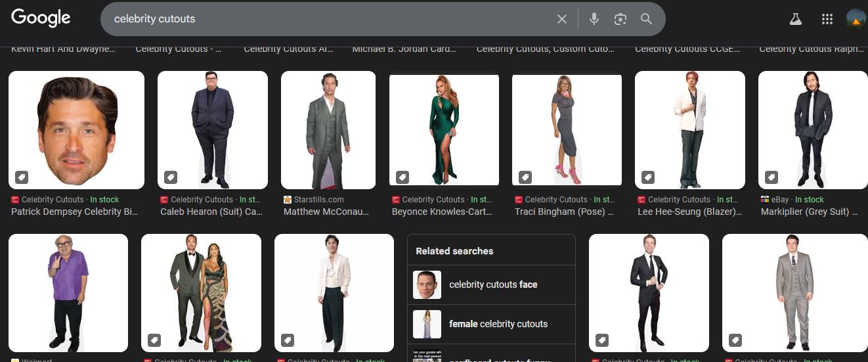Click 'Celebrity Cutouts Ralph...' caption
Screen dimensions: 868x362
(812, 49)
